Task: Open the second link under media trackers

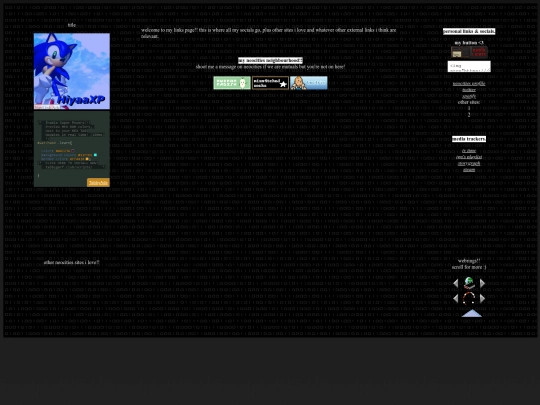Action: (469, 157)
